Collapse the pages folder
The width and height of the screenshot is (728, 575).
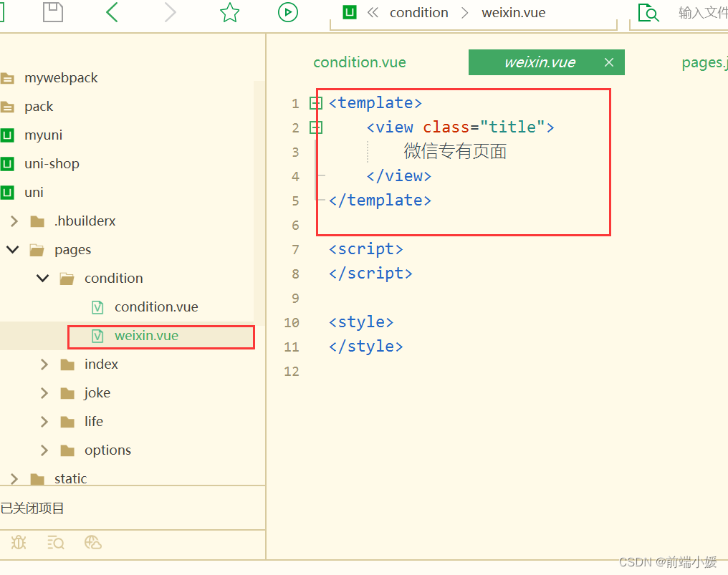point(13,250)
